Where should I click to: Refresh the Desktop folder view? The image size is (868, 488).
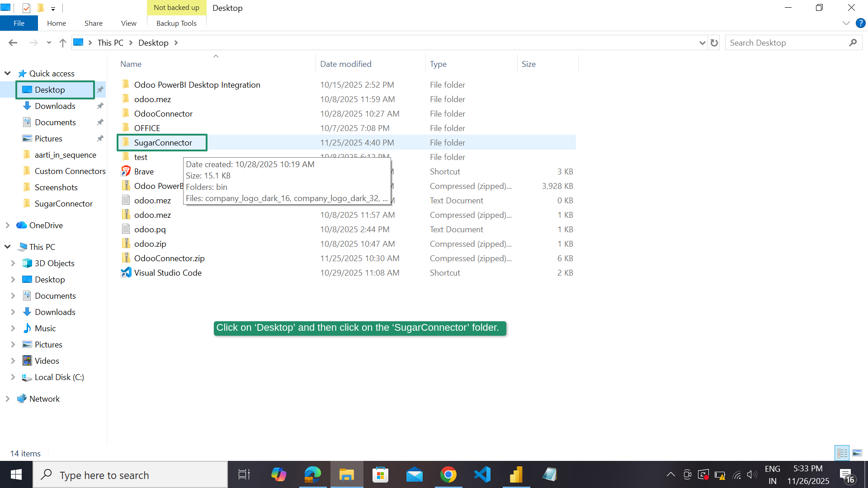click(714, 42)
